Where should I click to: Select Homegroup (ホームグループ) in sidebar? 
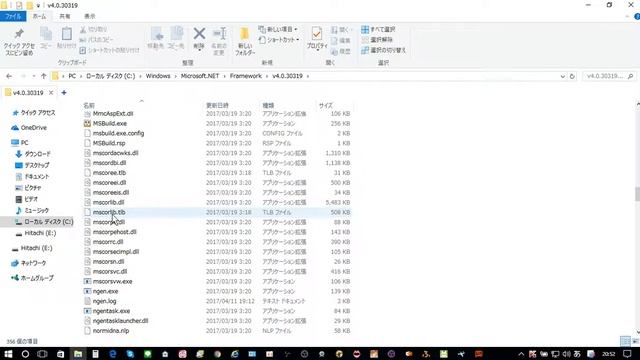pyautogui.click(x=33, y=278)
